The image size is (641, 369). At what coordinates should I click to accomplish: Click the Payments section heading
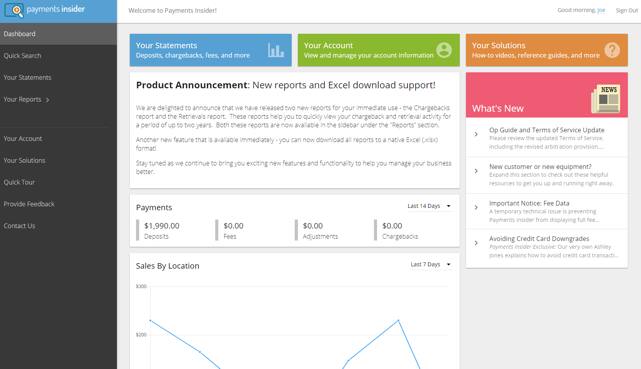tap(154, 208)
